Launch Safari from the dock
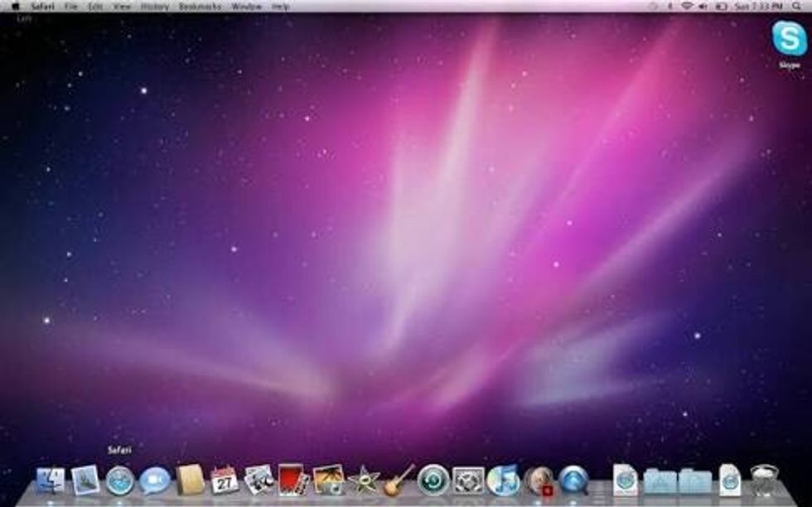 120,480
